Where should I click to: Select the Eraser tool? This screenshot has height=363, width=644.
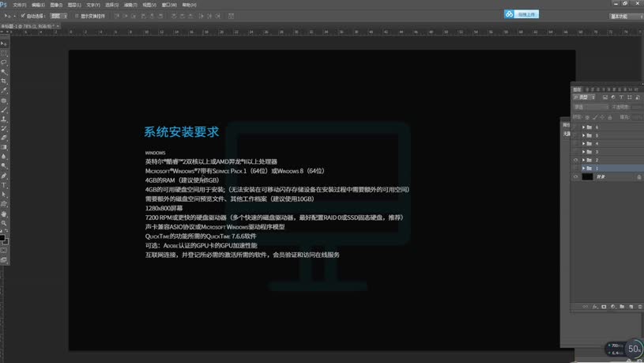tap(4, 138)
